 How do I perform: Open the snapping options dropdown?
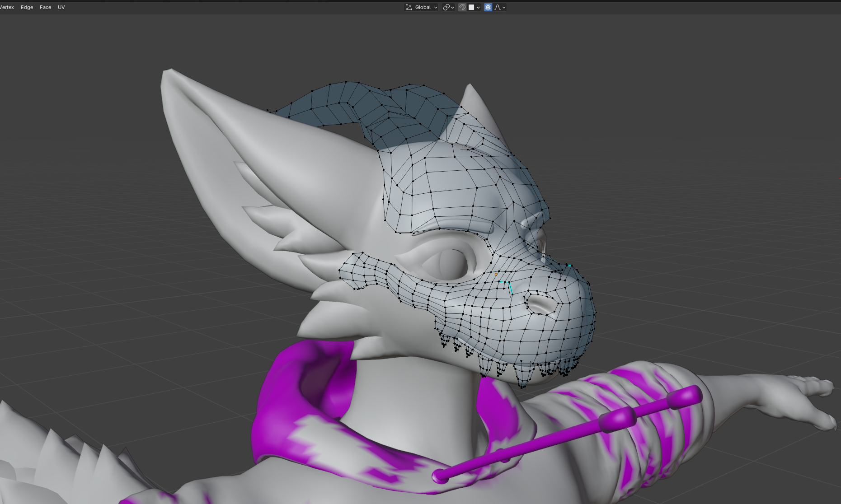[474, 7]
